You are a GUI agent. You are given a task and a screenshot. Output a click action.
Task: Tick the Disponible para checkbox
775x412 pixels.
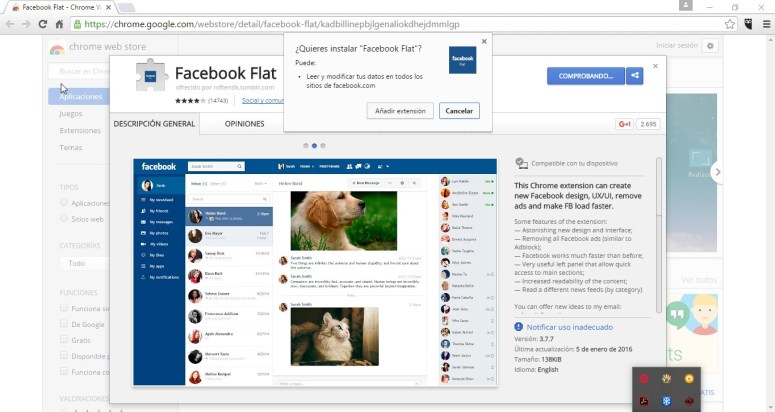coord(64,355)
